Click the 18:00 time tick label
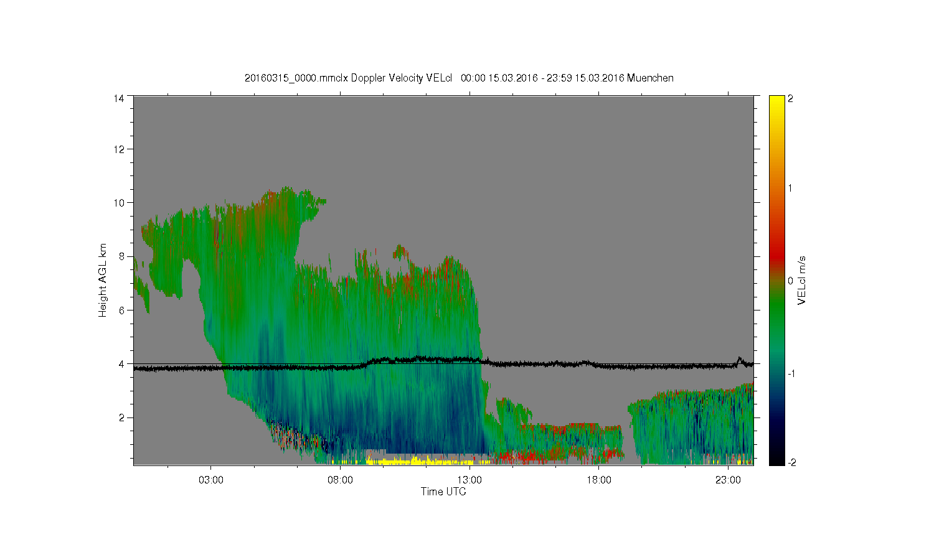The height and width of the screenshot is (560, 934). click(599, 480)
